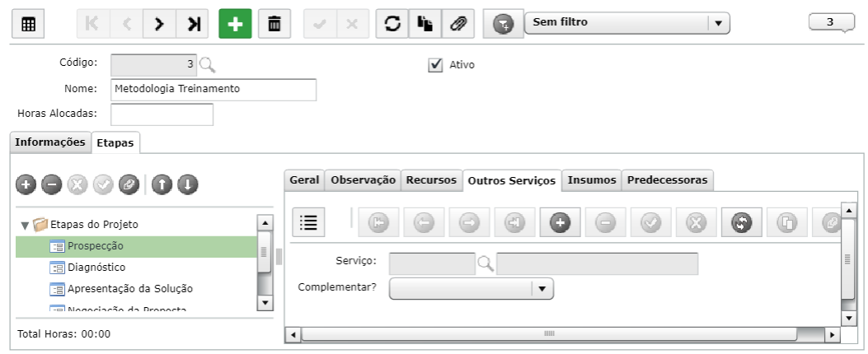Click the stage tree scrollbar thumb

pos(265,252)
